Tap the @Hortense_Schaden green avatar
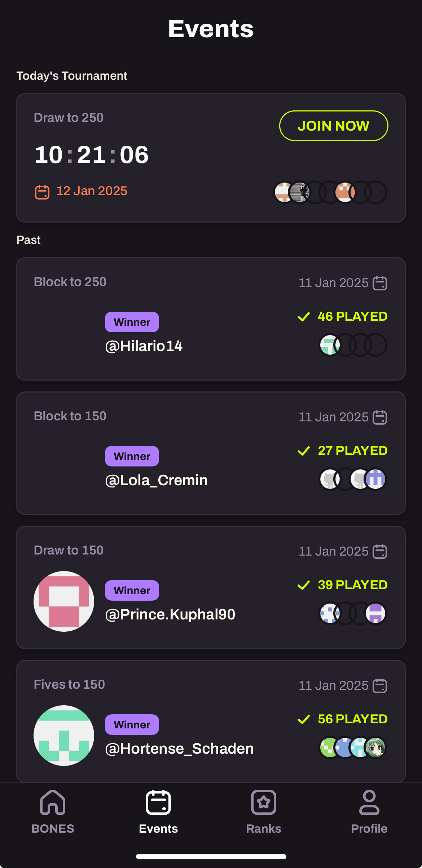The width and height of the screenshot is (422, 868). [64, 735]
